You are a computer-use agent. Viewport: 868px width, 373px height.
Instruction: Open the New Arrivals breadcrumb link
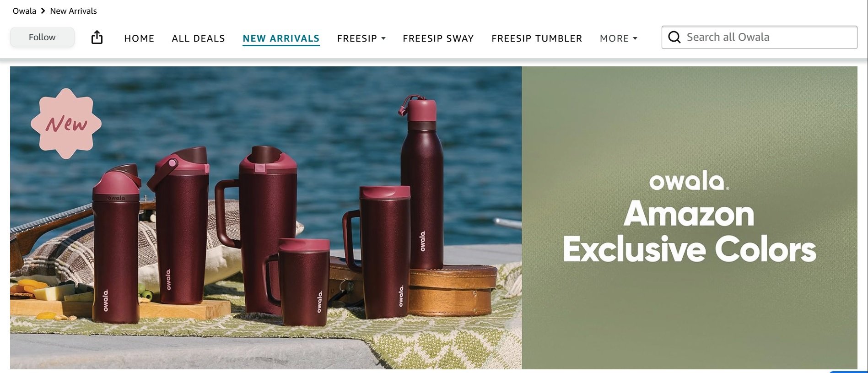coord(73,11)
